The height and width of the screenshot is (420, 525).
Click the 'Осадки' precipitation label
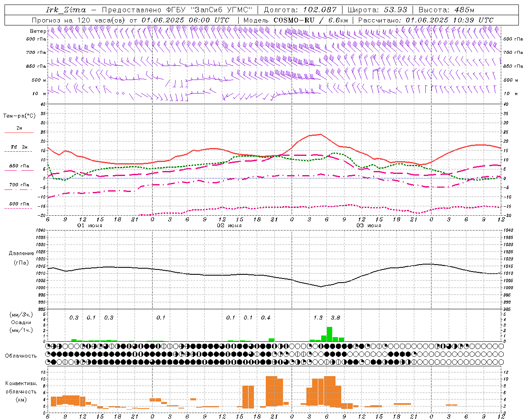tap(21, 322)
